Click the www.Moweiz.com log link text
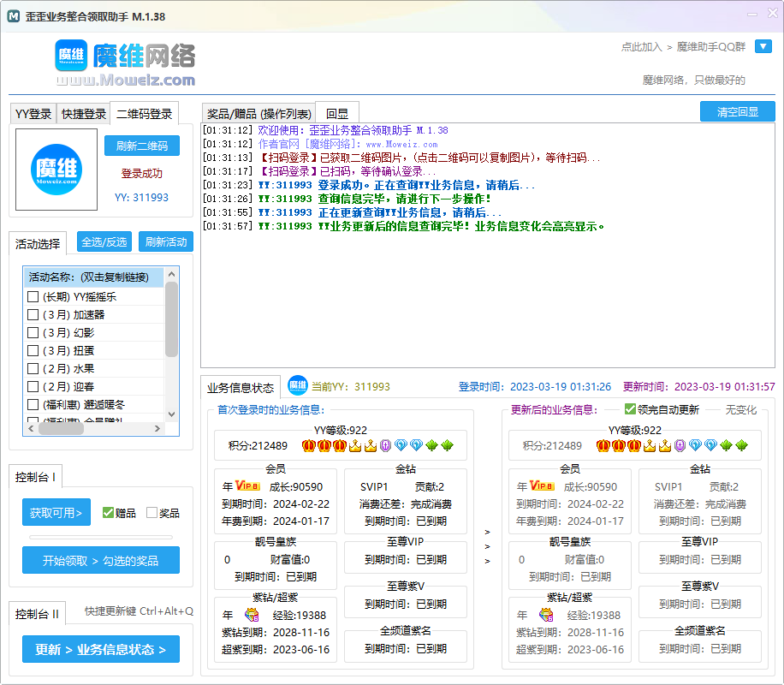The height and width of the screenshot is (685, 784). [401, 144]
